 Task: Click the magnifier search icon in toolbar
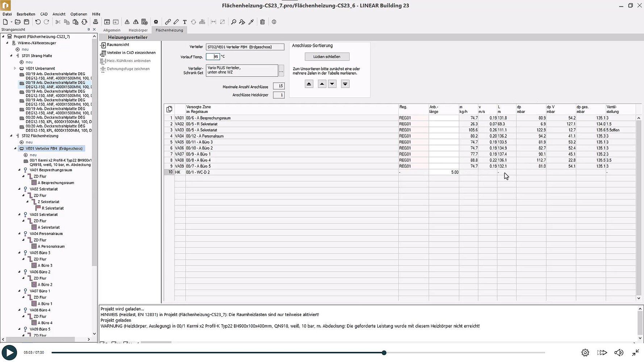pos(234,22)
